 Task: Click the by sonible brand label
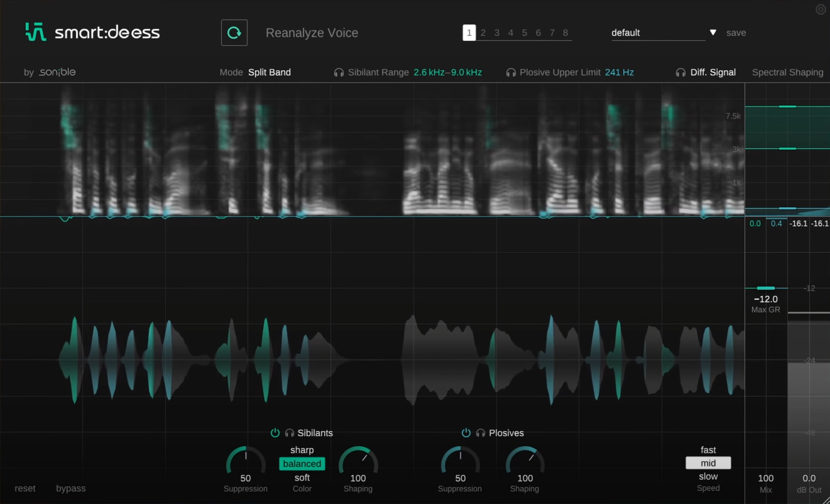coord(50,72)
